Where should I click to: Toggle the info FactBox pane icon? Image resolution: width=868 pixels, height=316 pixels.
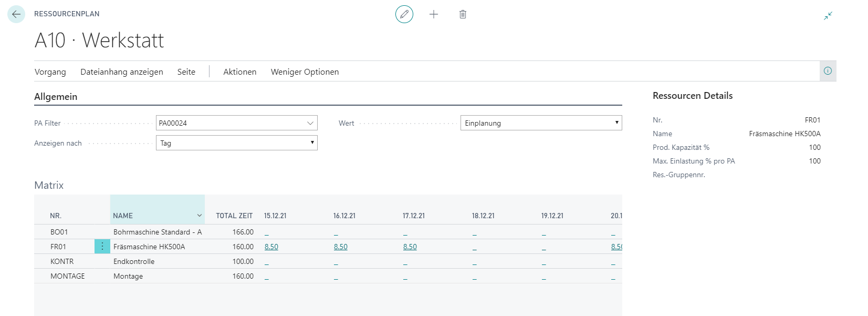pyautogui.click(x=828, y=71)
